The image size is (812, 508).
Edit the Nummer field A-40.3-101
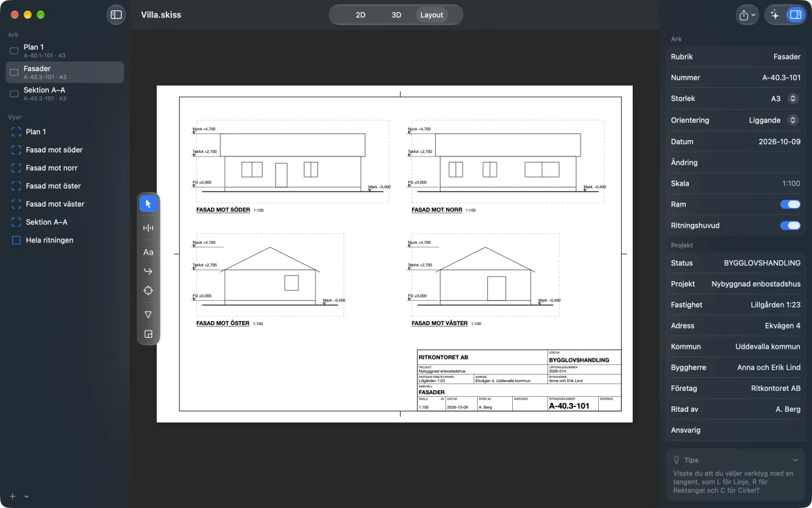782,78
